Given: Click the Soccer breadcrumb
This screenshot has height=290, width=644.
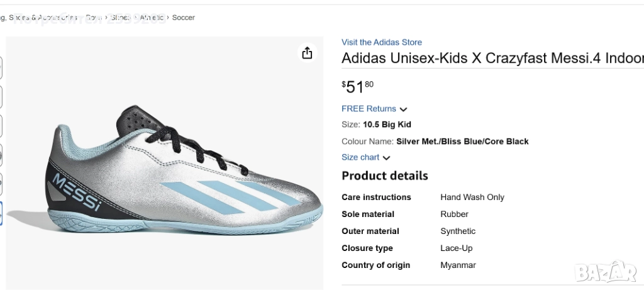Looking at the screenshot, I should click(183, 18).
